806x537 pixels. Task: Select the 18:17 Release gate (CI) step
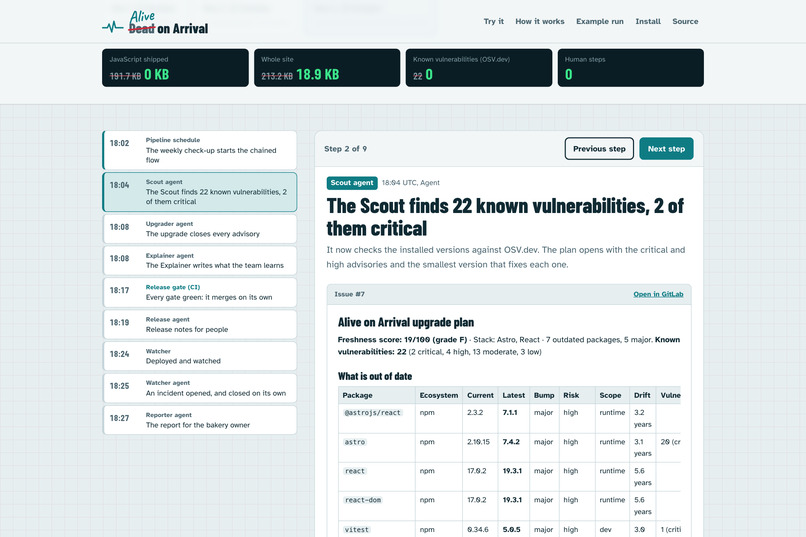[200, 292]
